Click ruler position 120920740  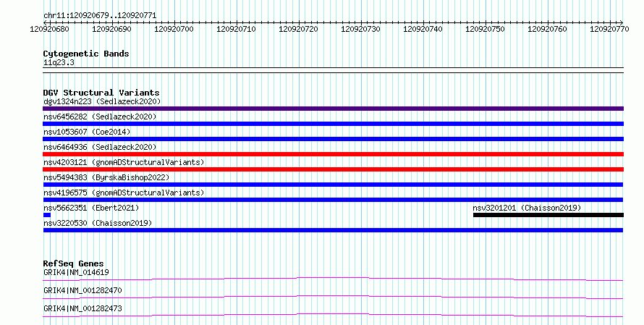point(423,29)
